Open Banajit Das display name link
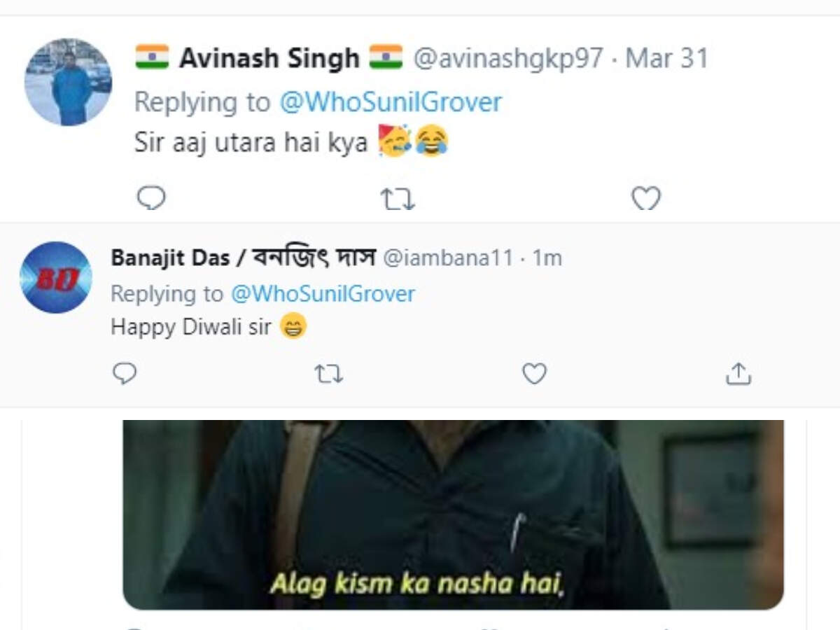The width and height of the screenshot is (840, 630). point(243,258)
